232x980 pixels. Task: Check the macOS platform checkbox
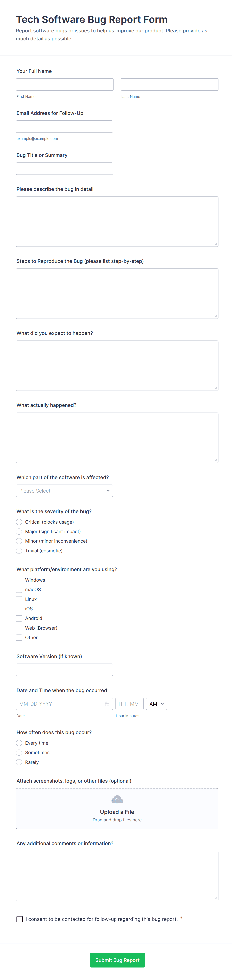(x=19, y=590)
